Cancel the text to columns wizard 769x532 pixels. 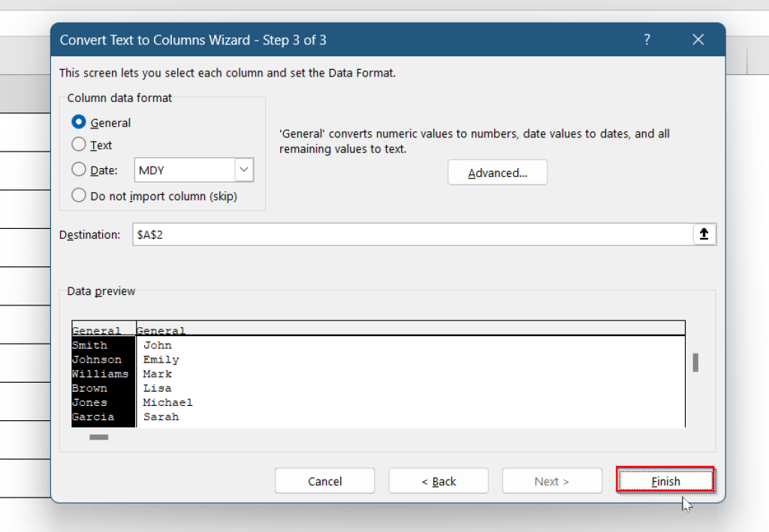[x=324, y=480]
